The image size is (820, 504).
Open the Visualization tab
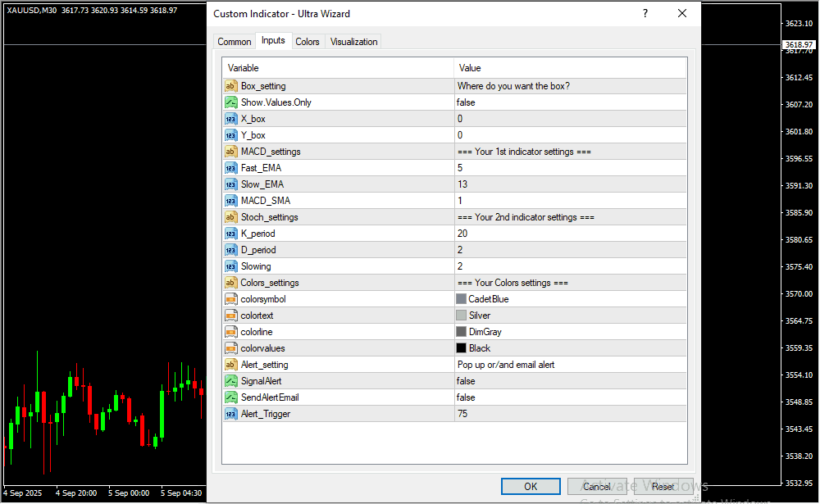click(x=353, y=42)
